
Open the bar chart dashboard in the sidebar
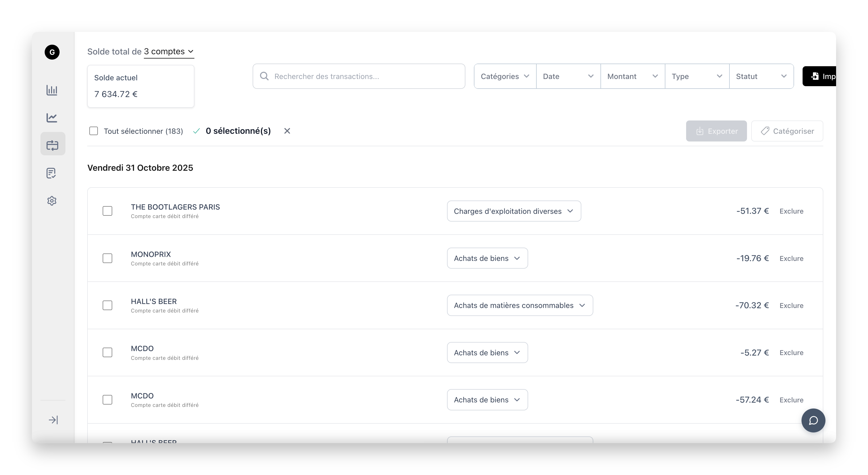coord(52,90)
